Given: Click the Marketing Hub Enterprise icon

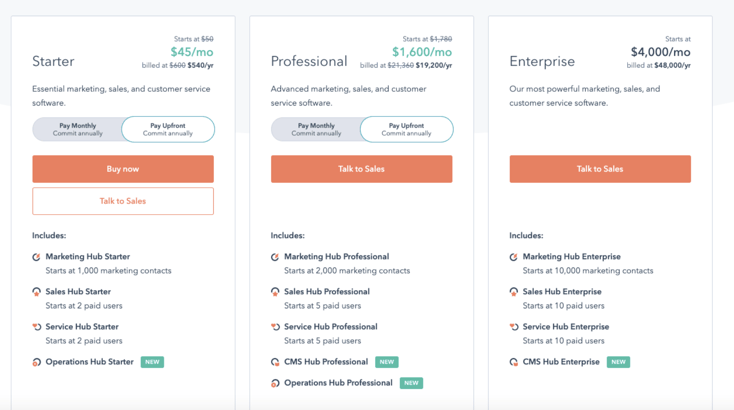Looking at the screenshot, I should (x=514, y=257).
